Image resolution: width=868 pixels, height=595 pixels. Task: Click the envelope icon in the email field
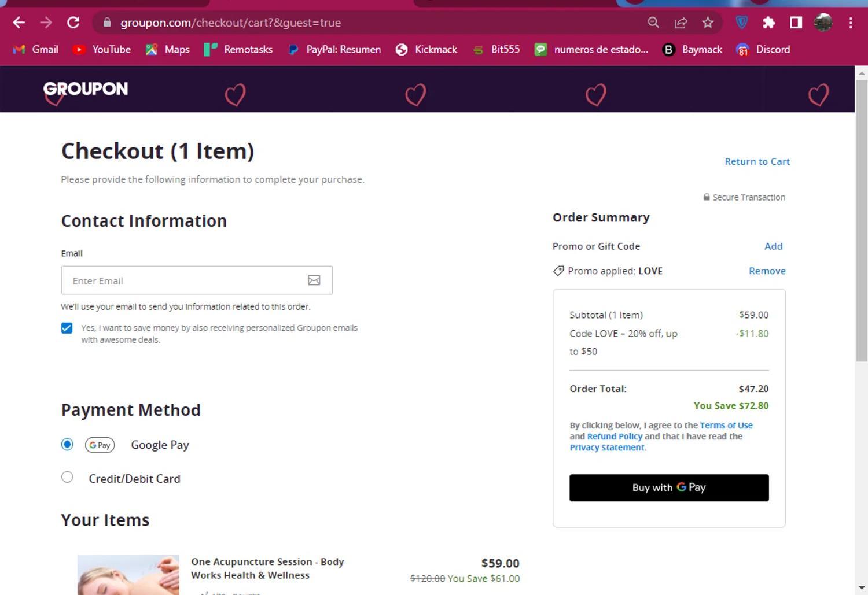(314, 280)
